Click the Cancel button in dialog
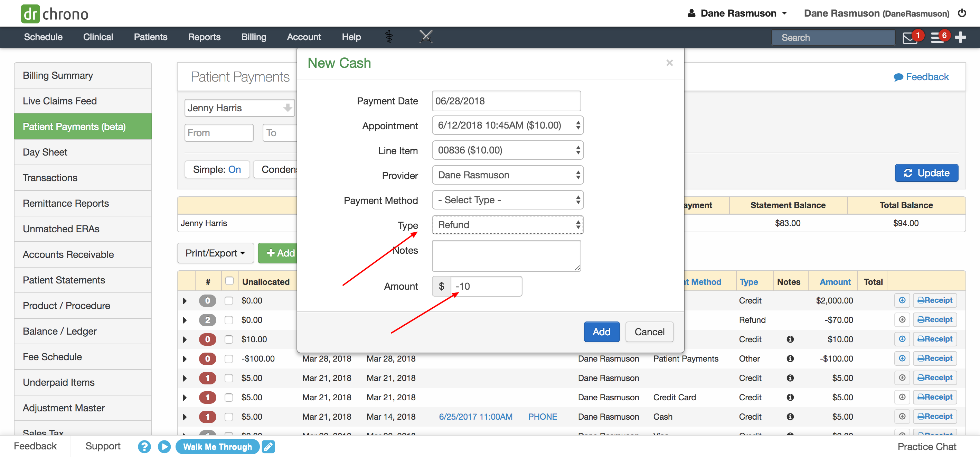This screenshot has height=457, width=980. pyautogui.click(x=649, y=332)
